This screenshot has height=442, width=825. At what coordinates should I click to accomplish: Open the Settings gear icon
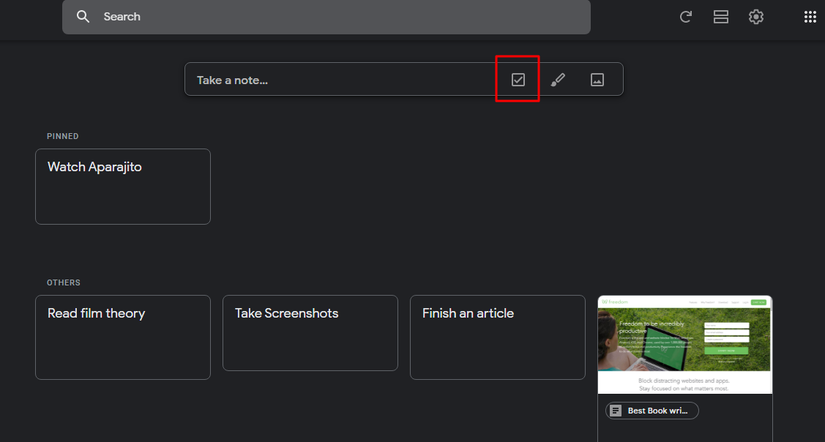pyautogui.click(x=756, y=17)
